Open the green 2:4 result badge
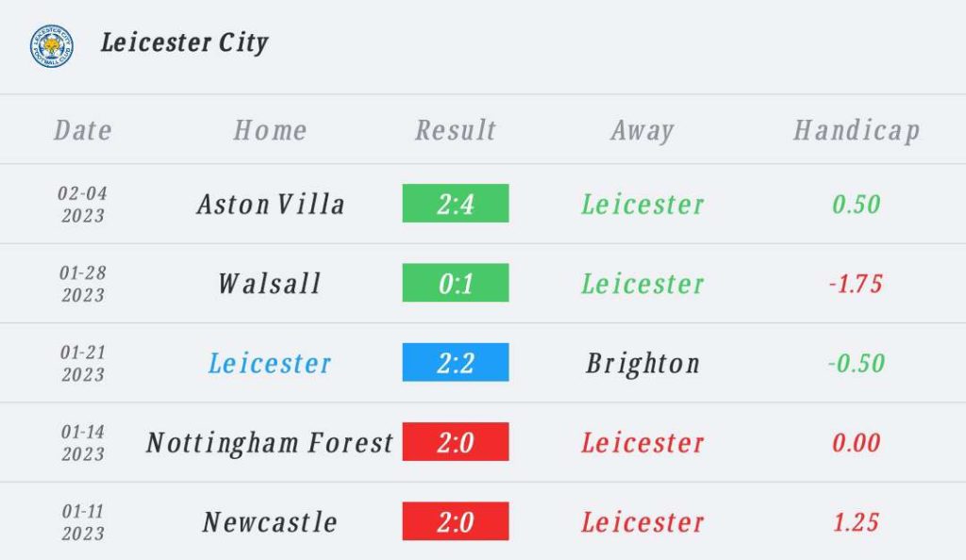966x560 pixels. pyautogui.click(x=456, y=203)
